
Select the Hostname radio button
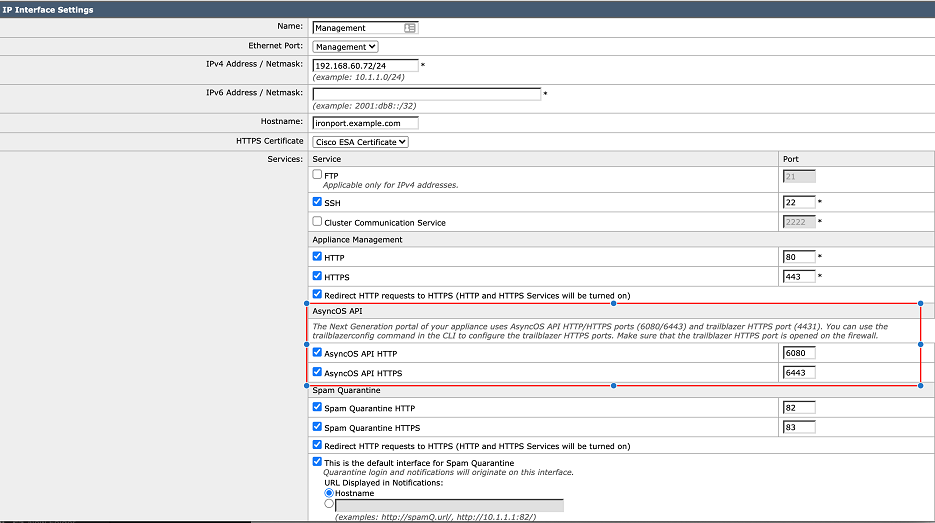(329, 493)
